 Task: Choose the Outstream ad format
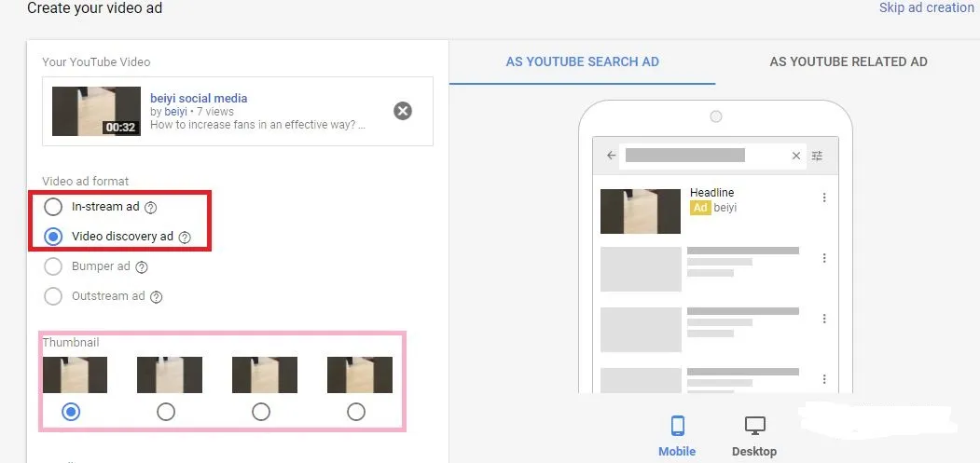[54, 296]
